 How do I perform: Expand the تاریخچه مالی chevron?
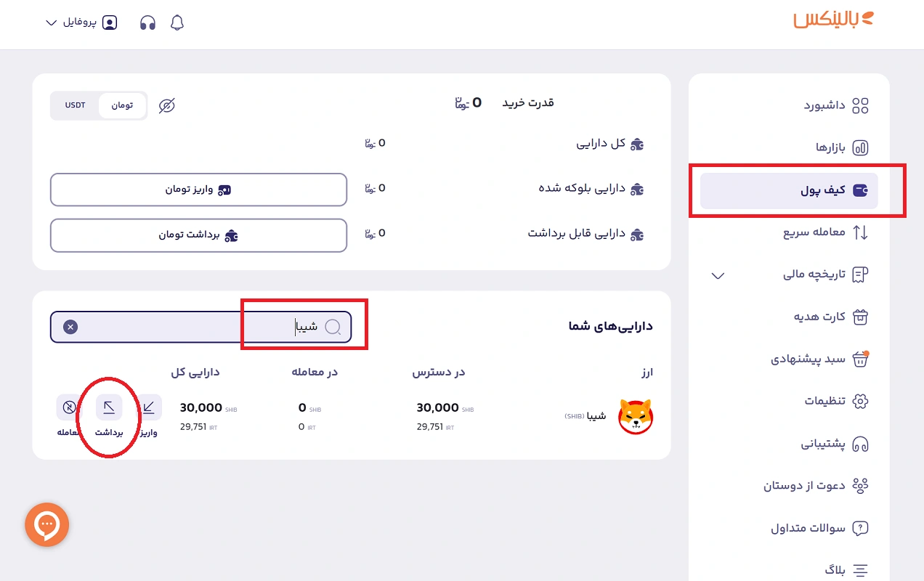tap(718, 275)
